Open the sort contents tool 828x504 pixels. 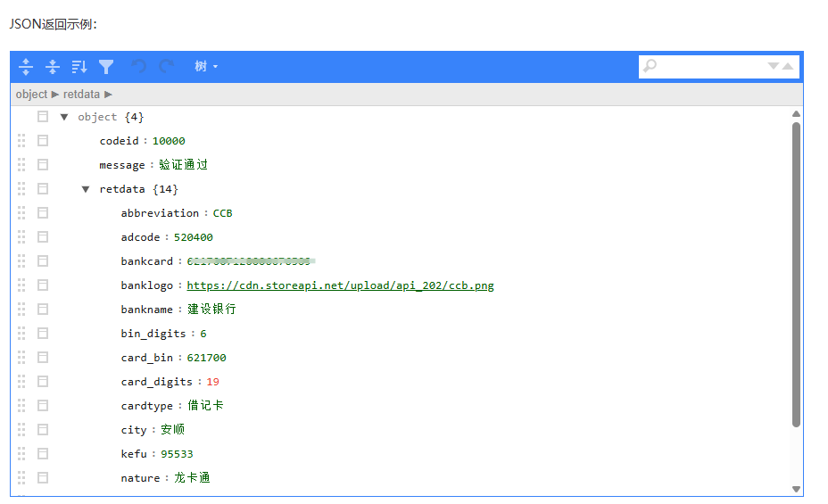point(79,67)
